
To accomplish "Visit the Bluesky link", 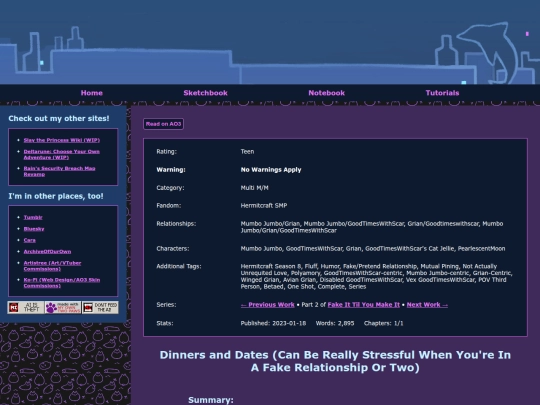I will pyautogui.click(x=34, y=229).
